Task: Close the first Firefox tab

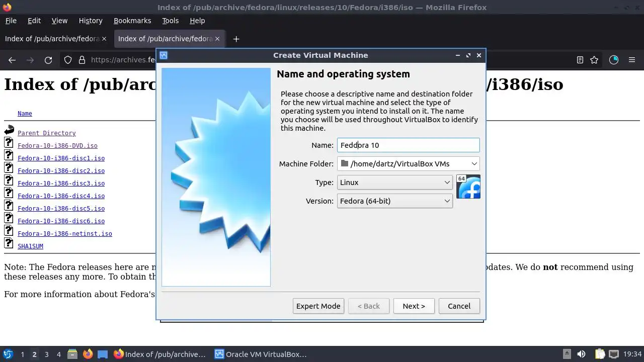Action: [104, 39]
